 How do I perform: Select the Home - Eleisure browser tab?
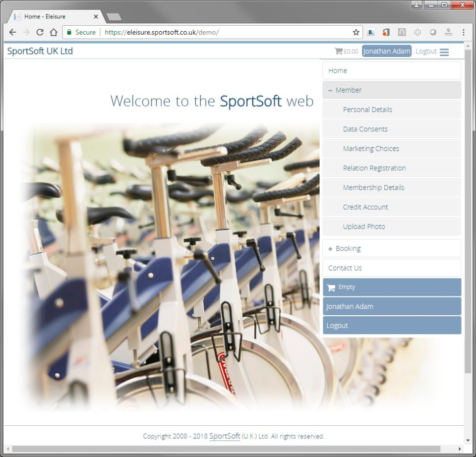tap(50, 16)
